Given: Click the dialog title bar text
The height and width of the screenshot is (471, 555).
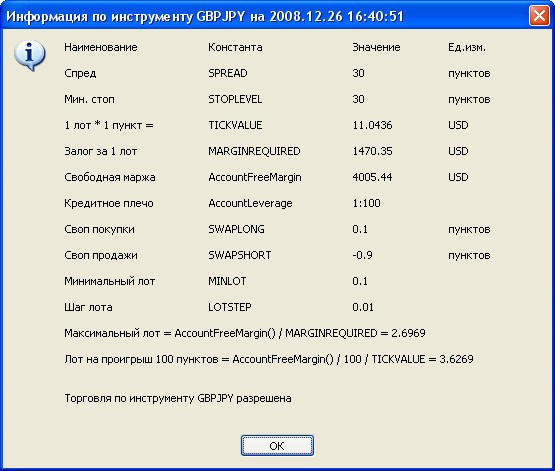Looking at the screenshot, I should (205, 16).
